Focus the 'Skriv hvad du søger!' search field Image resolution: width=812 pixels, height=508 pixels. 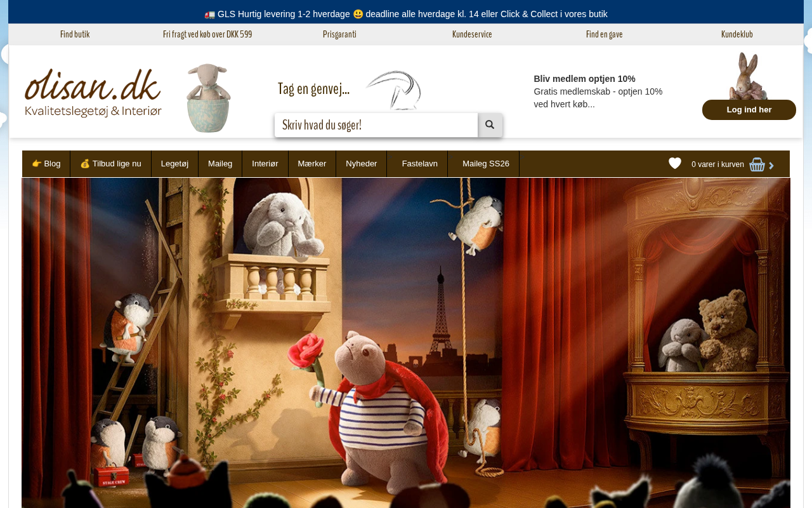(x=376, y=125)
